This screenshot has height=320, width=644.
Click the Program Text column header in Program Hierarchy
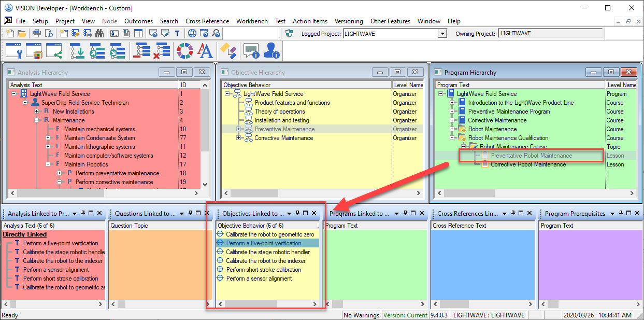point(520,85)
